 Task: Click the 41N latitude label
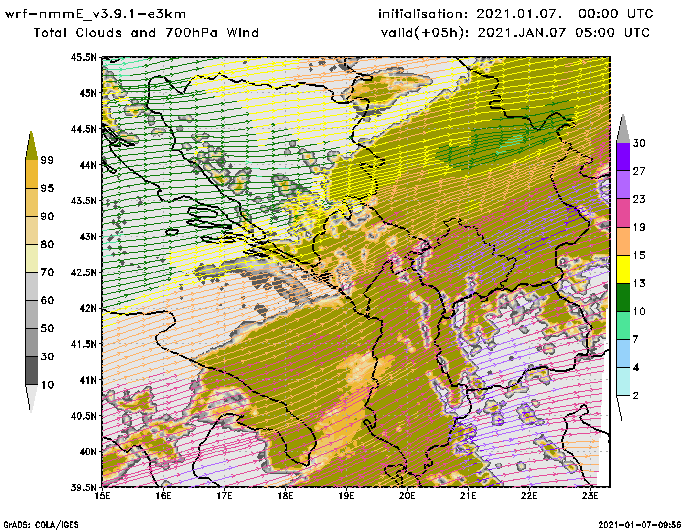pos(88,380)
